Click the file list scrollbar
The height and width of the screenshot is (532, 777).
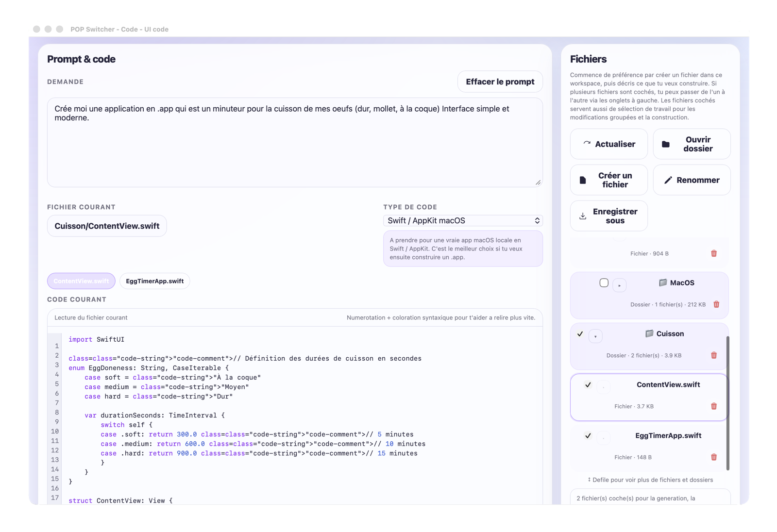(x=727, y=403)
